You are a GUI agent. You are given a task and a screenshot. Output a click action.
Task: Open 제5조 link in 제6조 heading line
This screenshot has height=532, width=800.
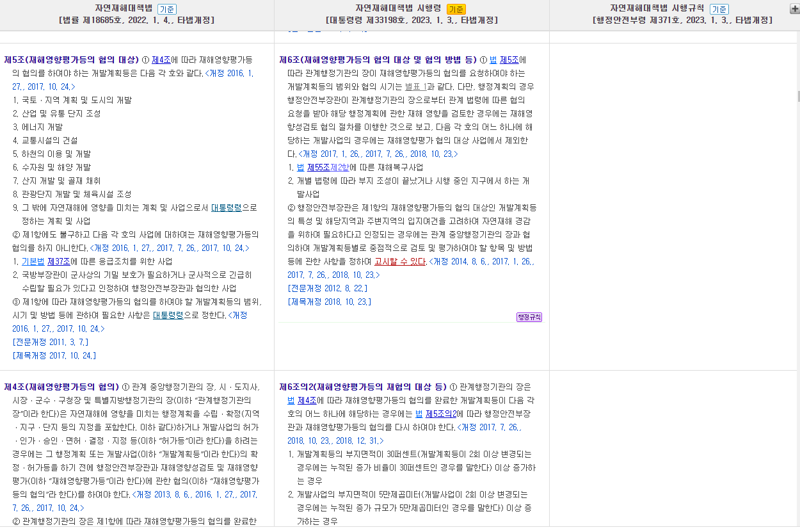pos(509,60)
